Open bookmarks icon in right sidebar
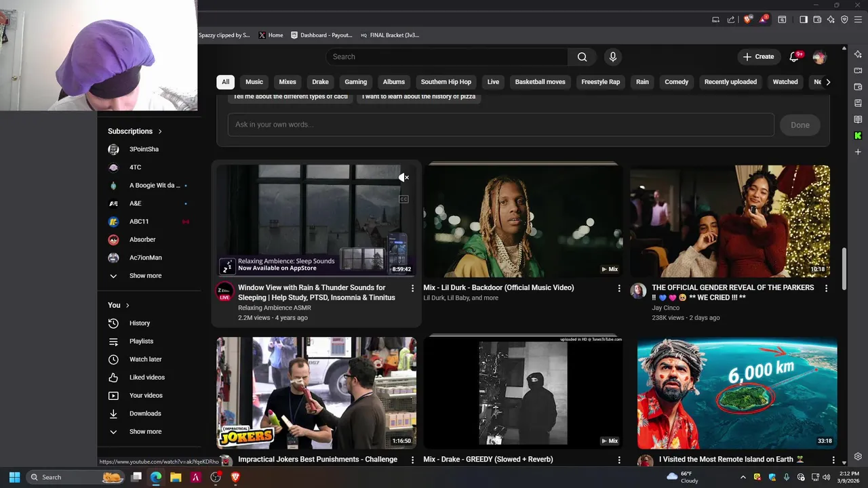Screen dimensions: 868x488 [x=858, y=103]
